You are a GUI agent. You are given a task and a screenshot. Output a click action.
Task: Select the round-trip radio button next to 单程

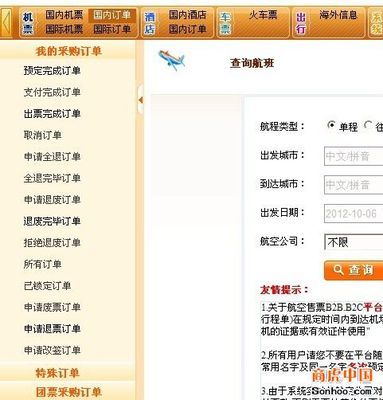368,125
